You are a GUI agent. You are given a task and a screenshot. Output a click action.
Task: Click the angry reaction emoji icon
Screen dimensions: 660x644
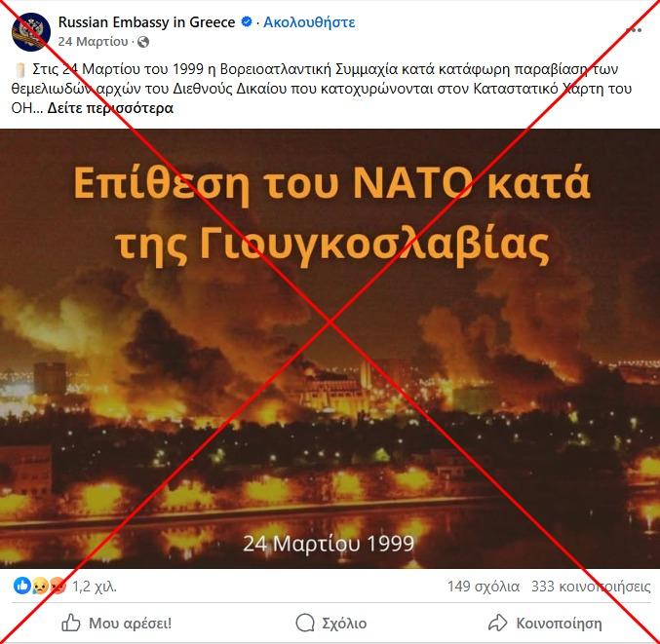58,586
